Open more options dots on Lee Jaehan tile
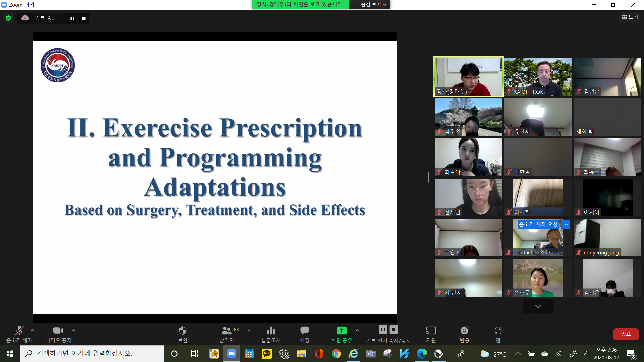The image size is (644, 362). tap(566, 224)
